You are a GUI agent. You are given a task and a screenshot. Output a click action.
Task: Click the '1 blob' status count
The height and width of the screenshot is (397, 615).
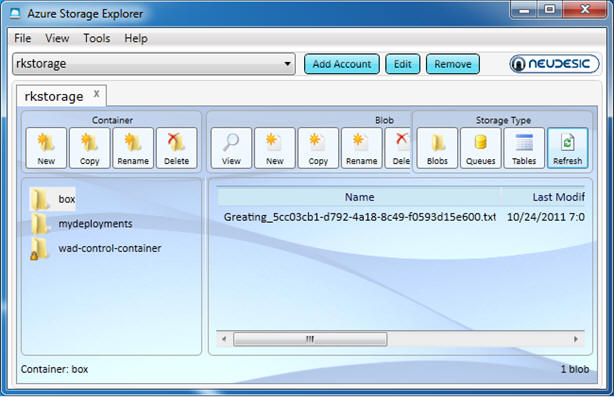[575, 369]
